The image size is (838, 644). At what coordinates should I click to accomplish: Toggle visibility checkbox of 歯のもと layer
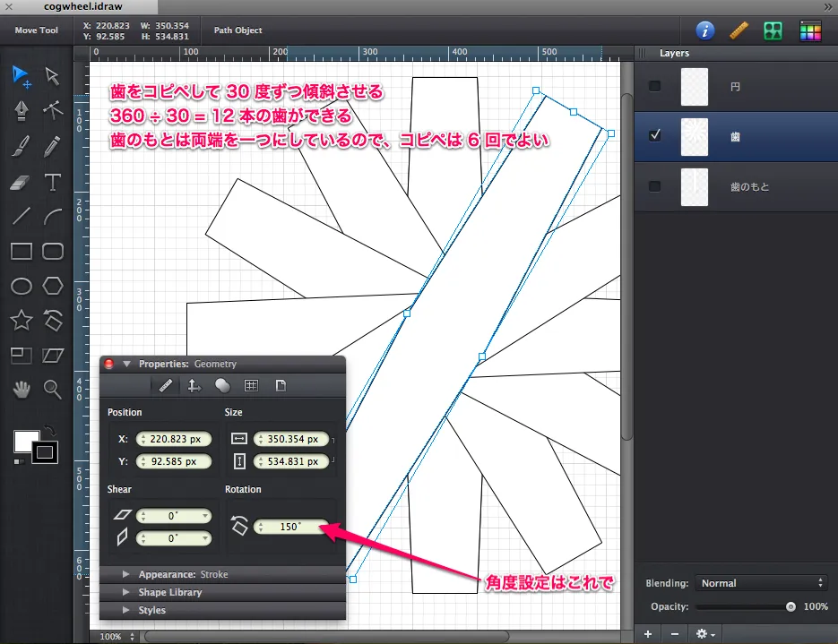655,186
